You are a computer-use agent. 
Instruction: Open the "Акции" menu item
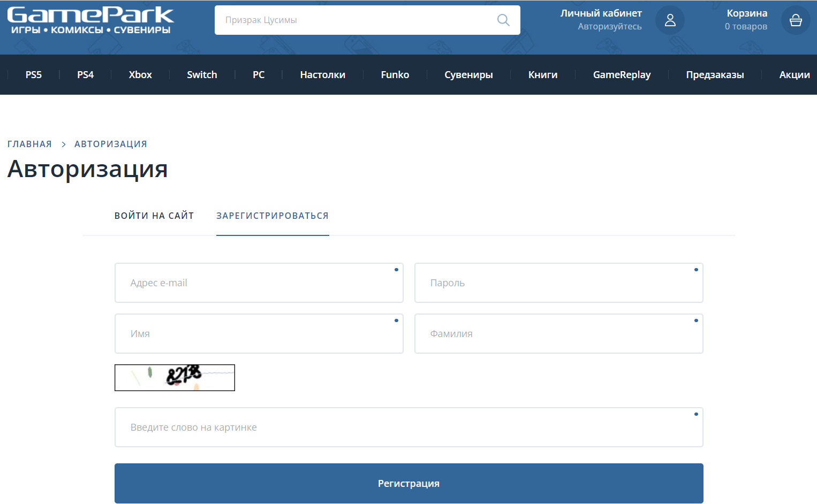(795, 75)
